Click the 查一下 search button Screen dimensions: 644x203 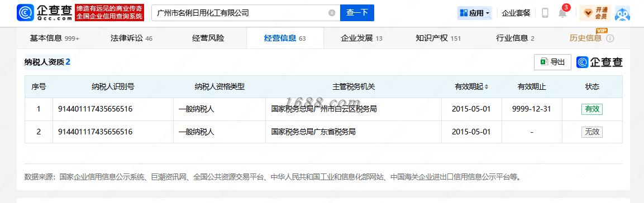[357, 13]
